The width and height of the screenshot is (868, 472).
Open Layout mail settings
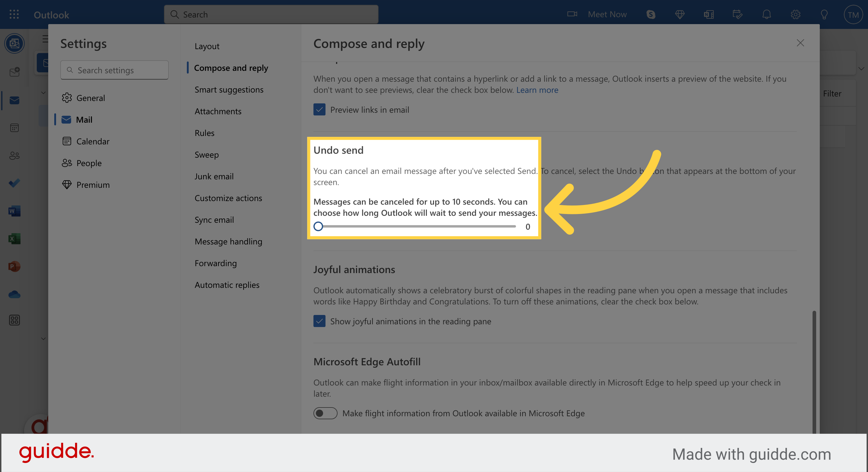coord(207,46)
